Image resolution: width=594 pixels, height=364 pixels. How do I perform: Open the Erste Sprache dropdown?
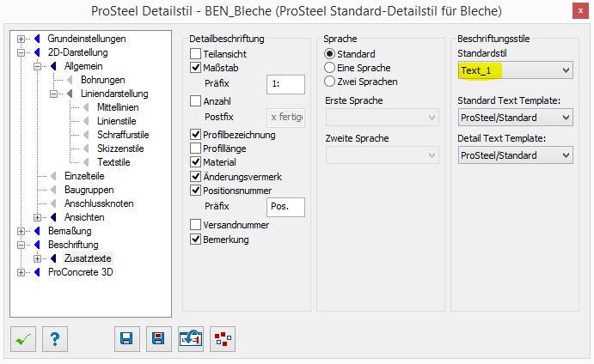pyautogui.click(x=383, y=118)
